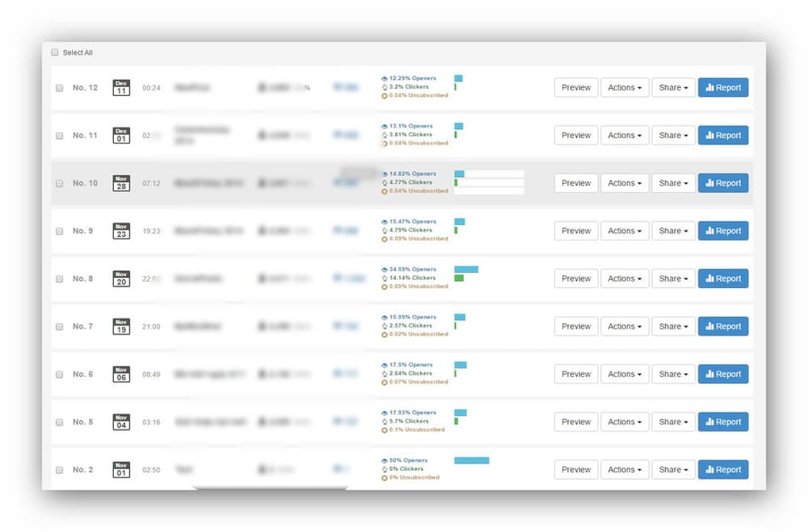Expand Share dropdown for campaign No. 12
Image resolution: width=808 pixels, height=532 pixels.
[673, 88]
